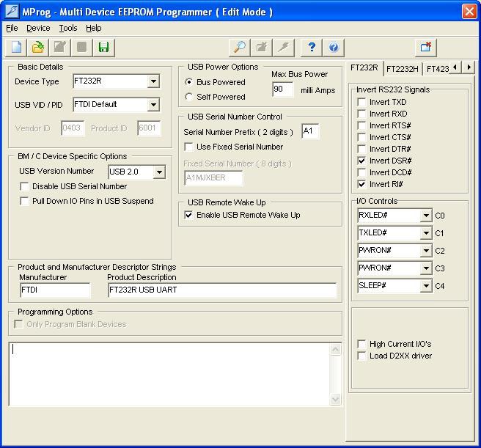The height and width of the screenshot is (448, 481).
Task: Open the C3 PWRON# dropdown
Action: 426,268
